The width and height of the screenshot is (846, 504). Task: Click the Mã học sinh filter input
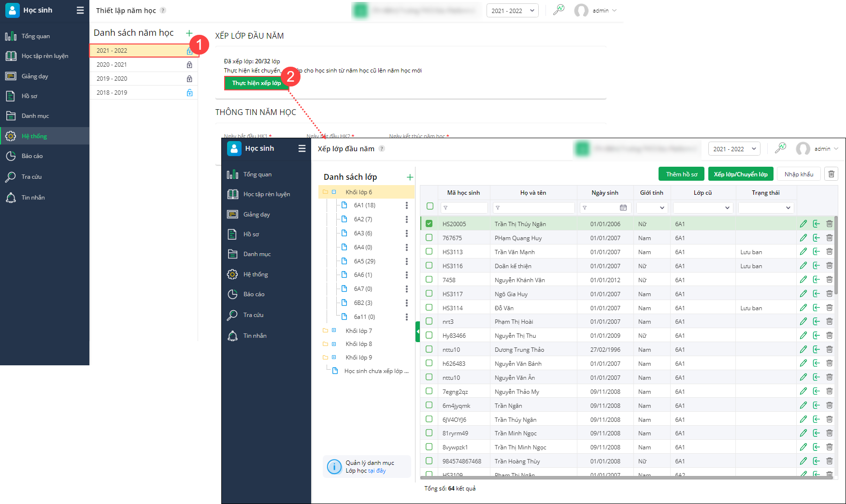[464, 208]
